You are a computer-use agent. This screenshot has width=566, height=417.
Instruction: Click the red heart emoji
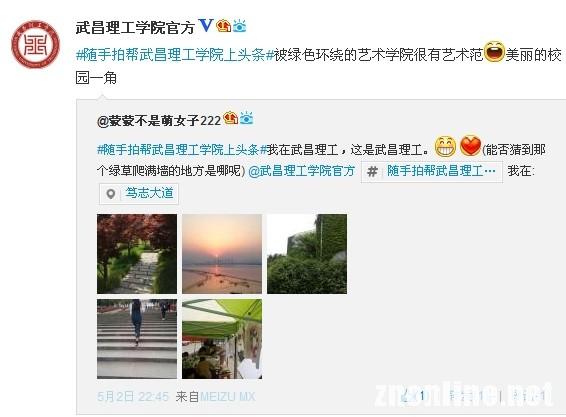(470, 146)
